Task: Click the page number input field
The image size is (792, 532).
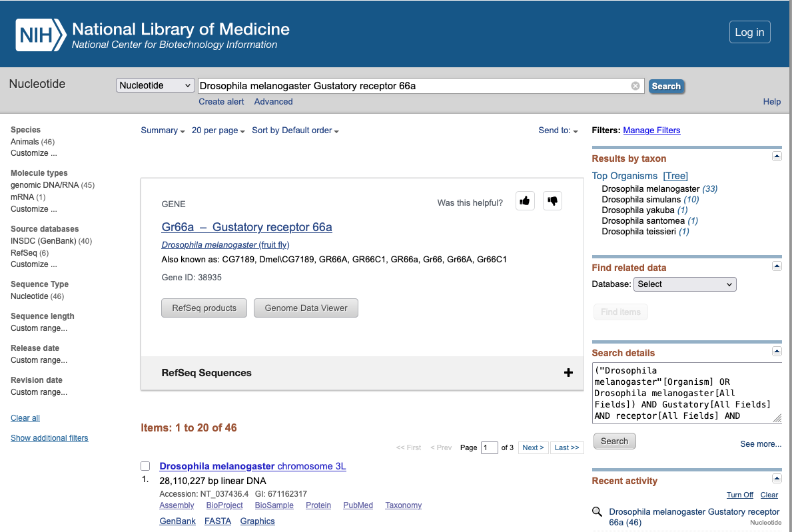Action: (490, 447)
